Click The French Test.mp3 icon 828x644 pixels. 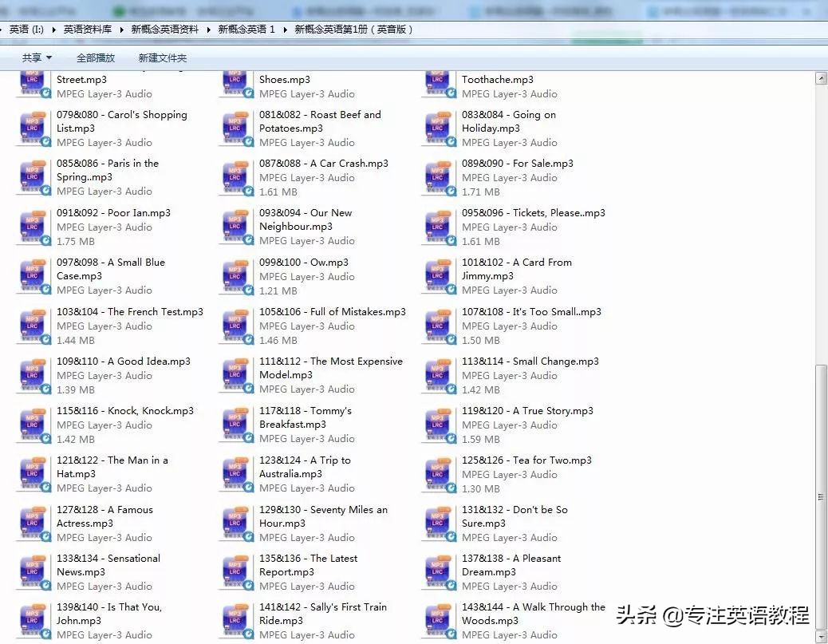pos(34,326)
